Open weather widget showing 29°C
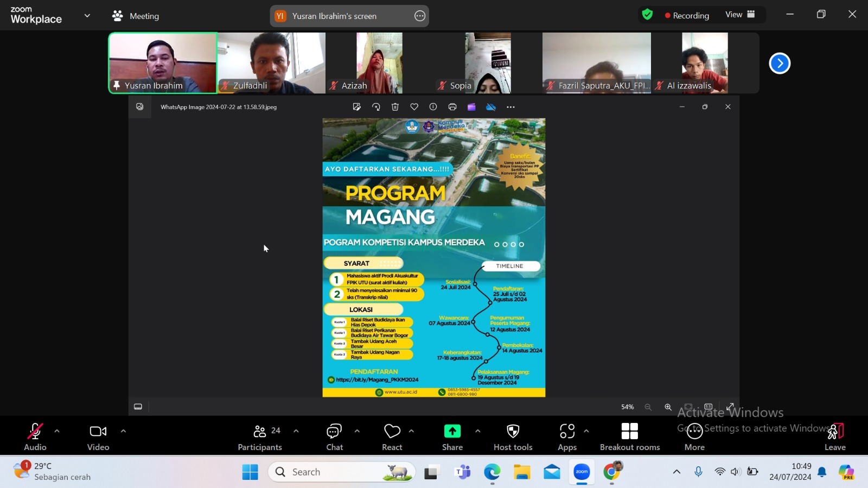868x488 pixels. (53, 472)
